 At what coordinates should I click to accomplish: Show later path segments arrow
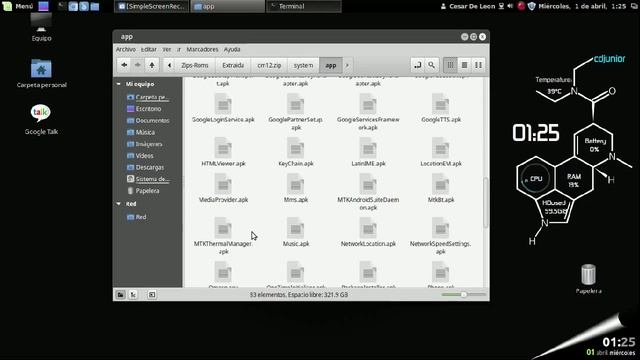click(347, 65)
